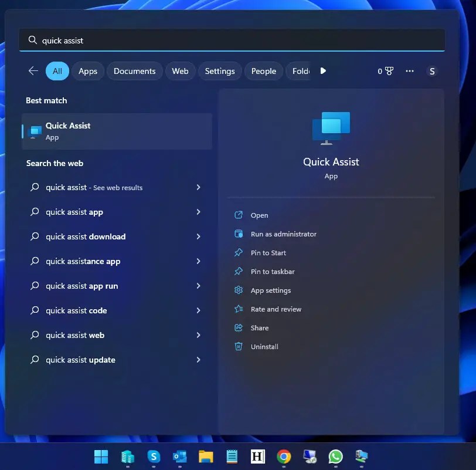The height and width of the screenshot is (470, 476).
Task: Launch Chrome from the taskbar
Action: 284,457
